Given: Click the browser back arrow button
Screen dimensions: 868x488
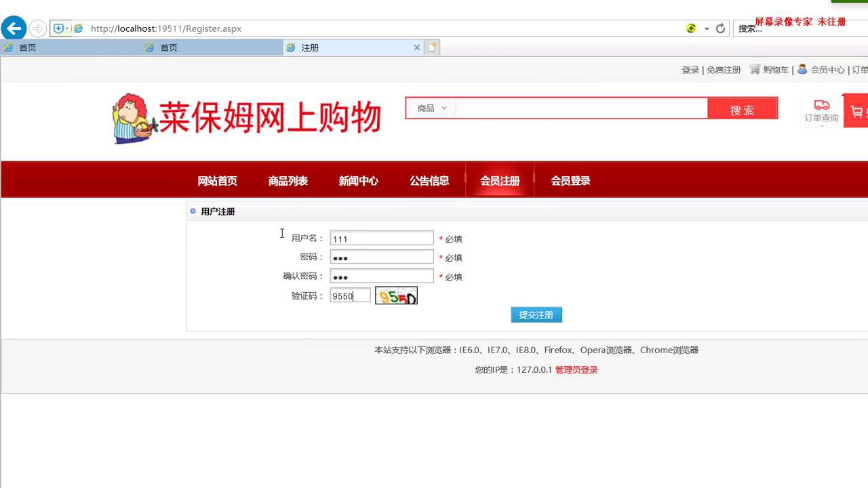Looking at the screenshot, I should pyautogui.click(x=14, y=28).
